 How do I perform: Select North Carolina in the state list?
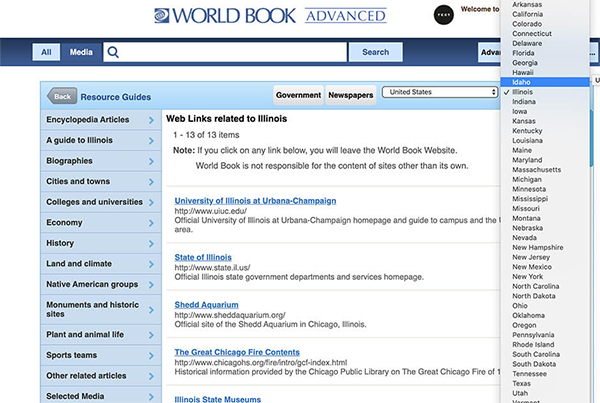[x=545, y=286]
